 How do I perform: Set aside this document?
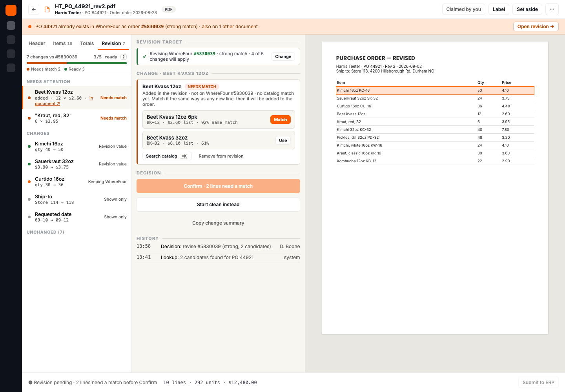527,9
